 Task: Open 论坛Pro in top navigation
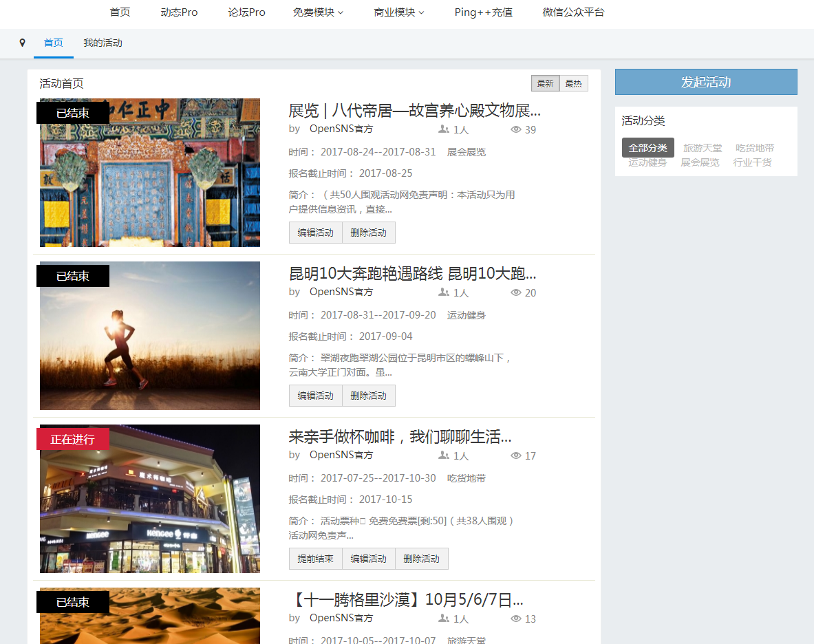[x=246, y=12]
